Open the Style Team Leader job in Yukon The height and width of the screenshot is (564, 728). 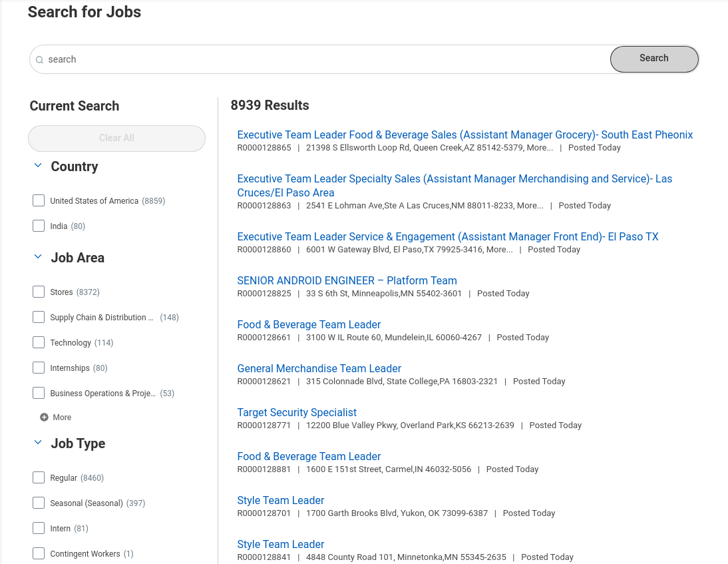tap(280, 500)
